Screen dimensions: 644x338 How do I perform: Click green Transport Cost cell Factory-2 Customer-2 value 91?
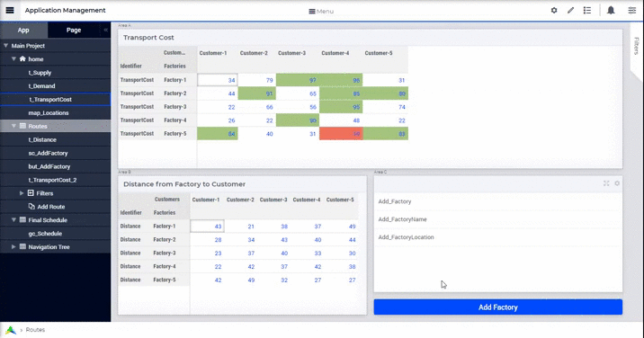pyautogui.click(x=256, y=93)
